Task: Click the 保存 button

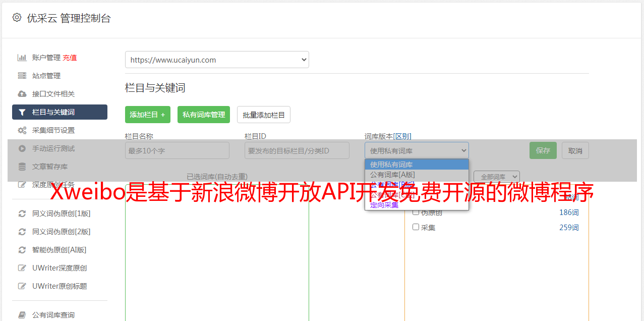Action: click(543, 150)
